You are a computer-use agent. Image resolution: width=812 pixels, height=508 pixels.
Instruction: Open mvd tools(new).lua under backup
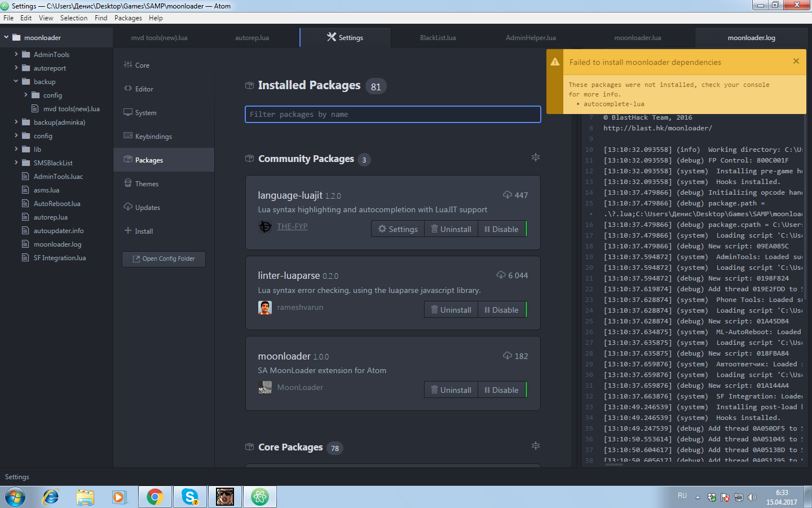[x=72, y=109]
